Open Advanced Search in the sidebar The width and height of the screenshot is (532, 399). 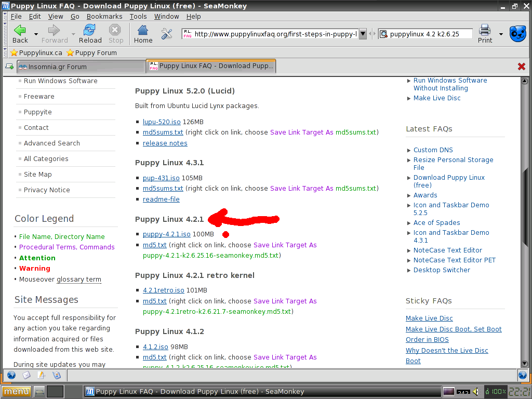pyautogui.click(x=52, y=143)
